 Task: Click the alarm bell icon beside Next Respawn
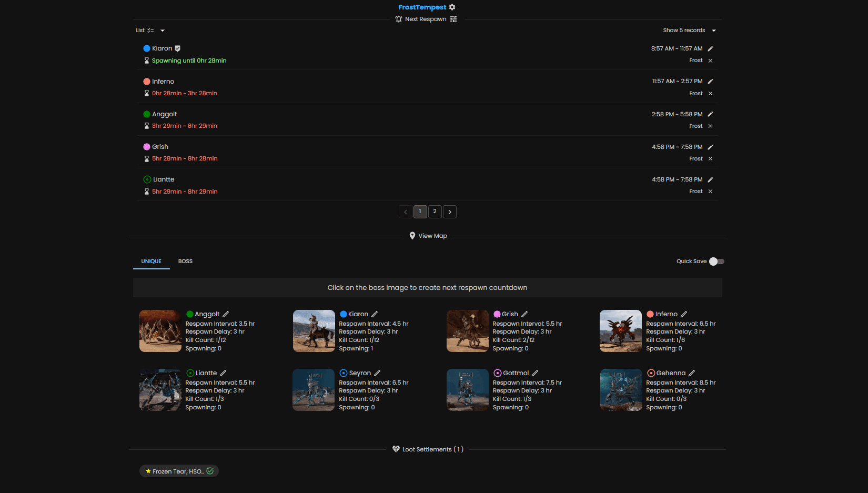(399, 19)
